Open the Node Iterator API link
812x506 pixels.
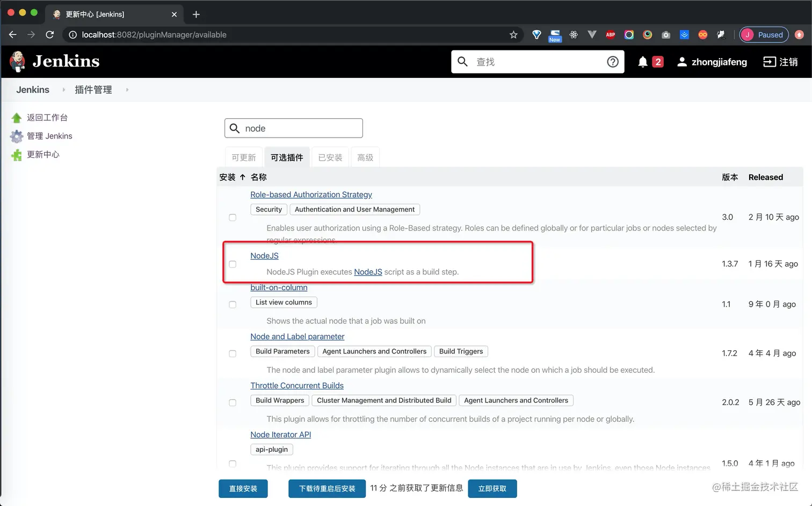(x=281, y=435)
